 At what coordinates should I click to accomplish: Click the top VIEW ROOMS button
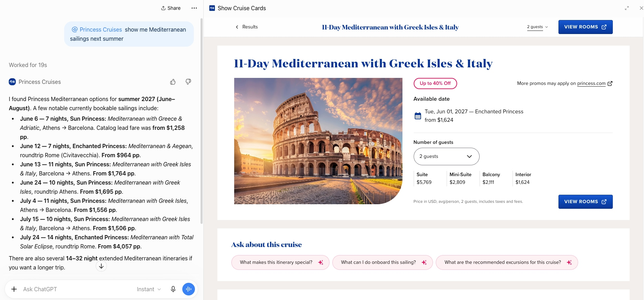585,27
